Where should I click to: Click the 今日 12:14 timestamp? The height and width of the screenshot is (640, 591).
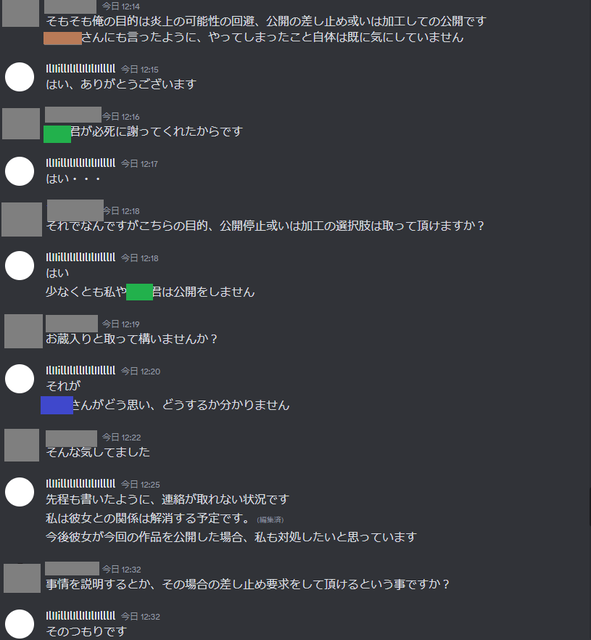pos(121,6)
